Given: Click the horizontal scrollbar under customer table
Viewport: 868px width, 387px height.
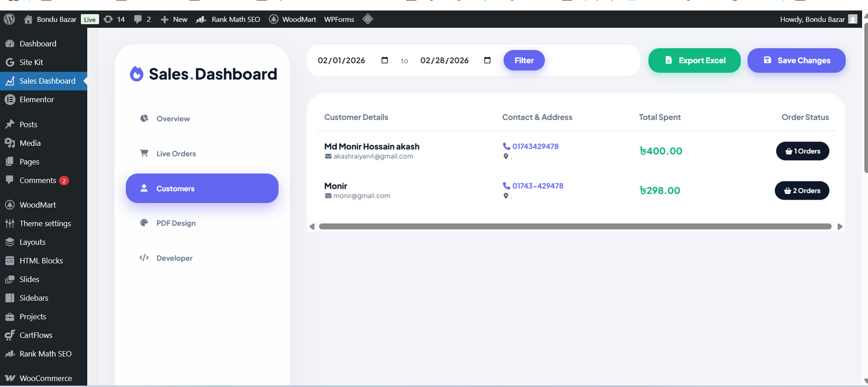Looking at the screenshot, I should pos(575,227).
